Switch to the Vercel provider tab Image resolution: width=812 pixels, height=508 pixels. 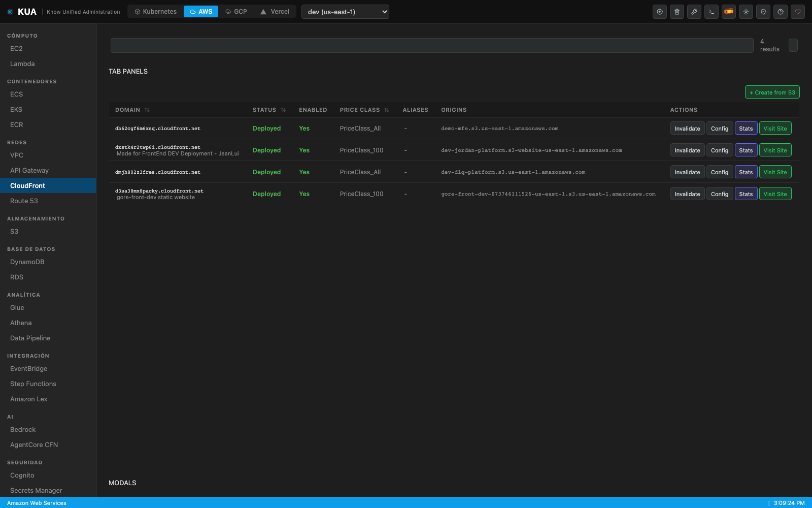(x=275, y=12)
